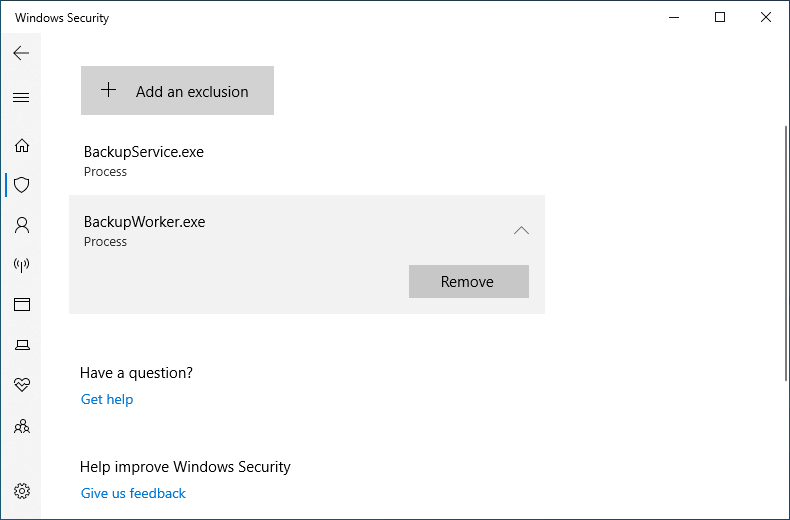Maximize the Windows Security window
The width and height of the screenshot is (790, 520).
(x=720, y=17)
